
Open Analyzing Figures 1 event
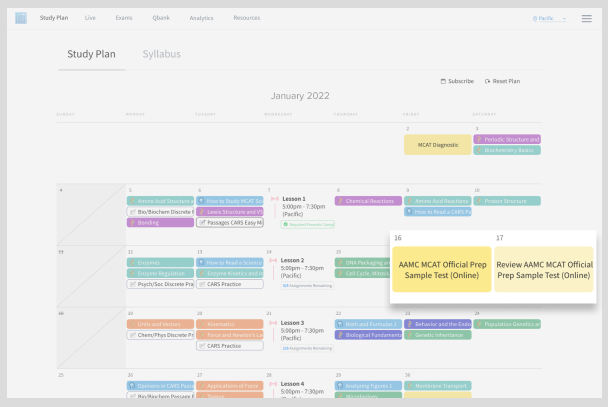coord(368,386)
